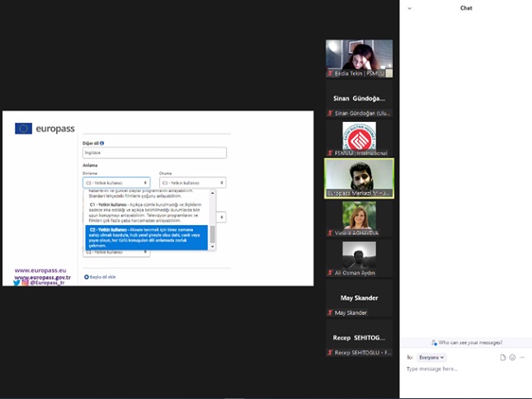Click the chat message input field
This screenshot has height=399, width=532.
[x=467, y=368]
